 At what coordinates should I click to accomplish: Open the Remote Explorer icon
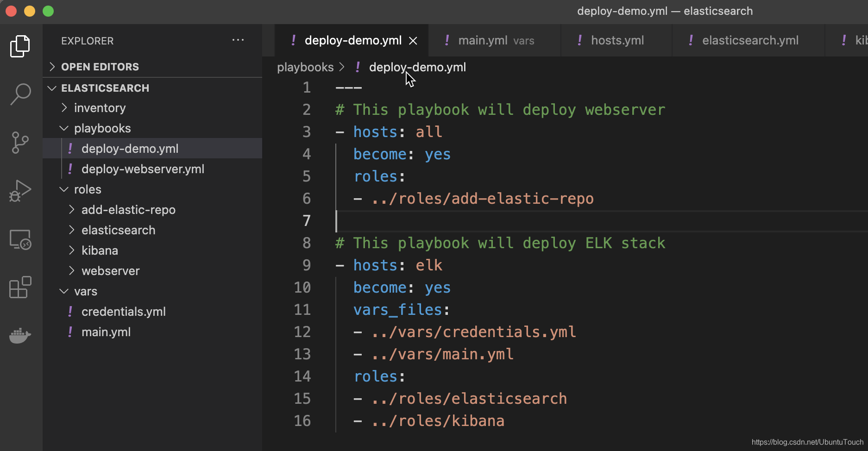pos(20,239)
